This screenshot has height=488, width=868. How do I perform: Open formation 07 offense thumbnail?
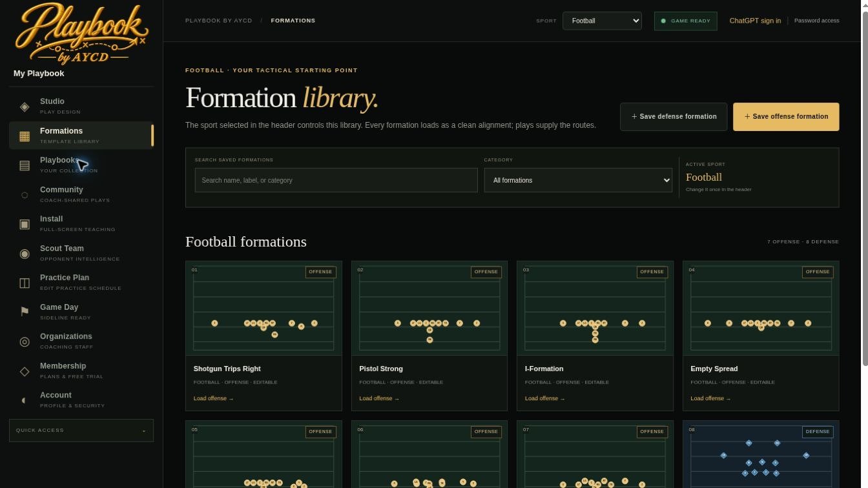(x=595, y=454)
